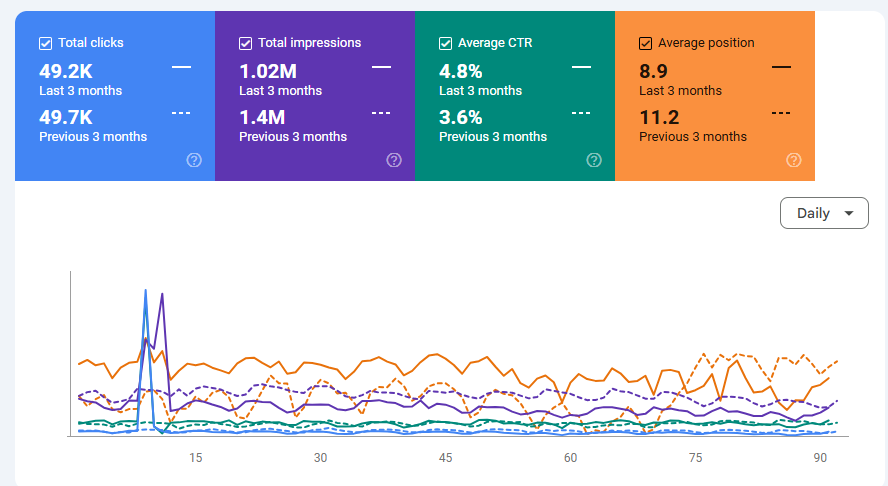Click dashed line legend beside 11.2 position

[781, 112]
